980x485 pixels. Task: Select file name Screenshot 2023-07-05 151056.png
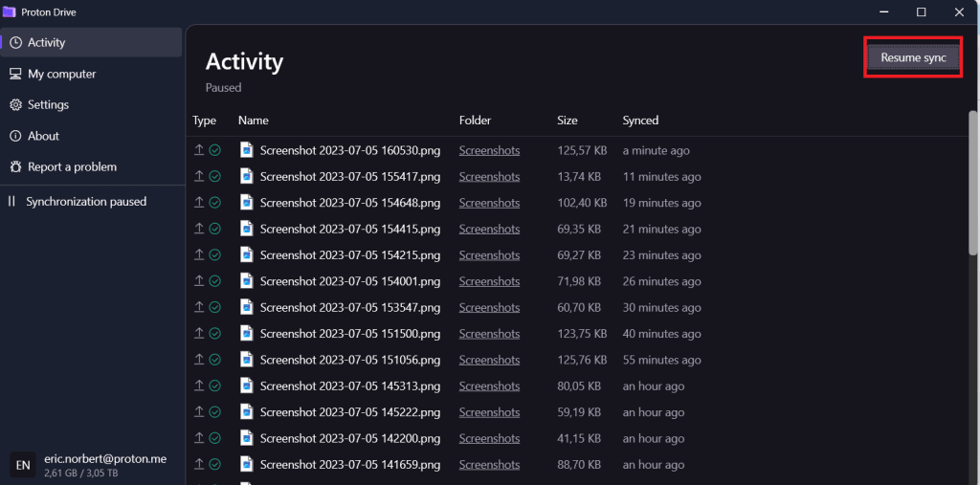(x=350, y=360)
